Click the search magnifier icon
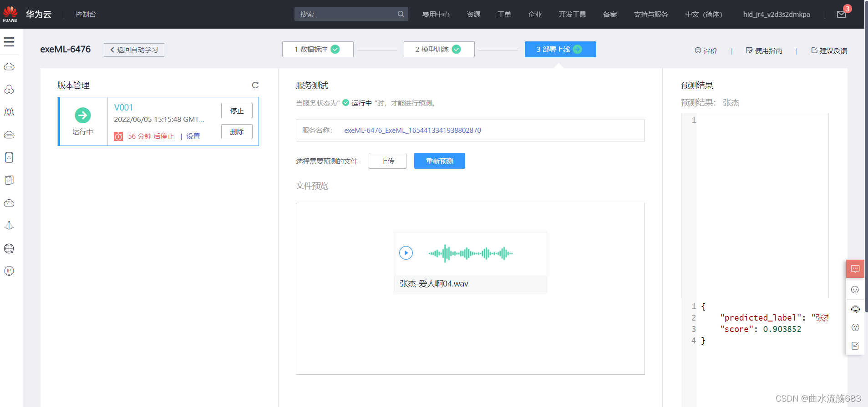Viewport: 868px width, 407px height. coord(401,14)
